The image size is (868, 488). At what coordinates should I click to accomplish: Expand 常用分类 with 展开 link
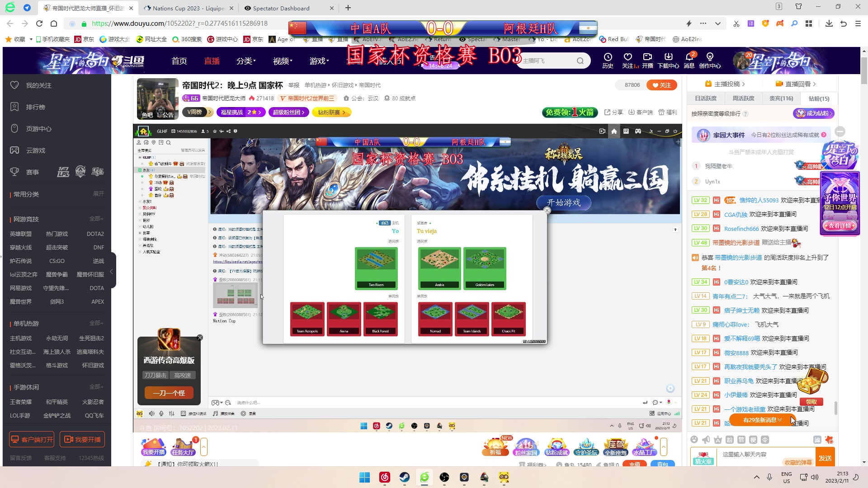(98, 194)
